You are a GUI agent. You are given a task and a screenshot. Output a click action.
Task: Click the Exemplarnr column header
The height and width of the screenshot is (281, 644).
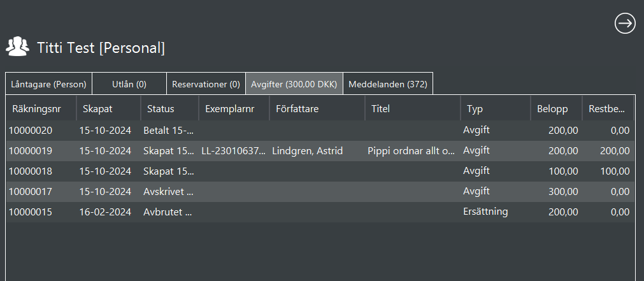234,109
